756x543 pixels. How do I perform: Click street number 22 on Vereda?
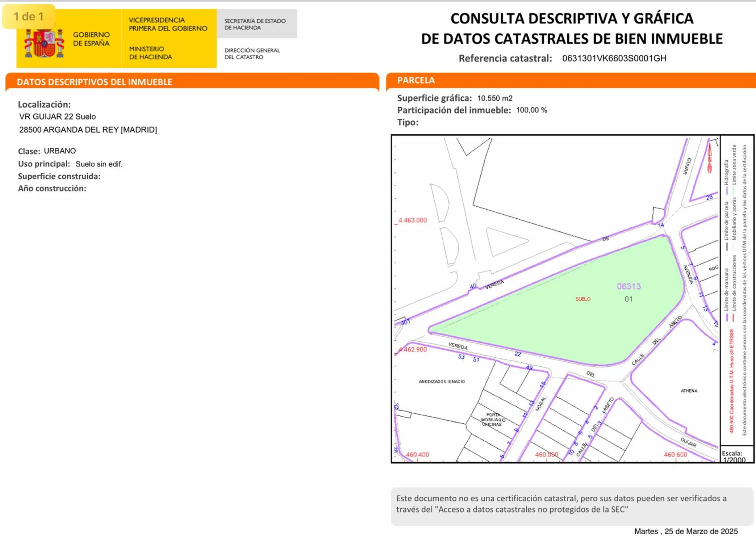(x=518, y=354)
